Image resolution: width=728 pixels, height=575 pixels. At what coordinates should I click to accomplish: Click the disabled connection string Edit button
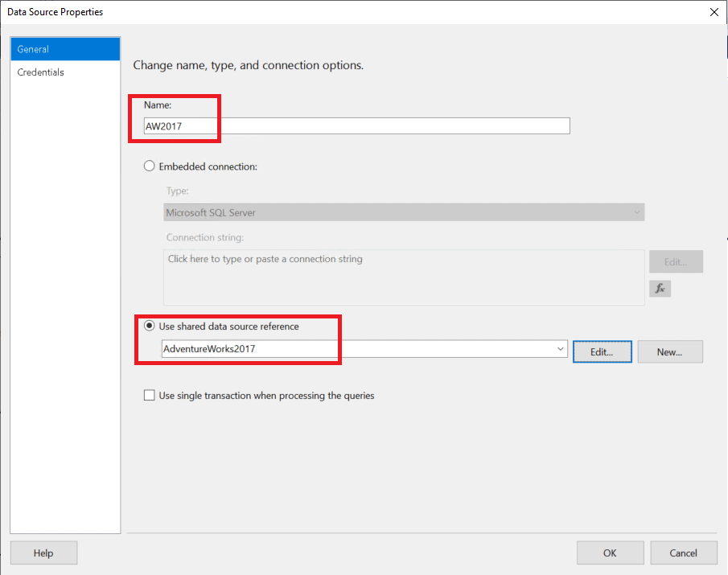(x=676, y=261)
